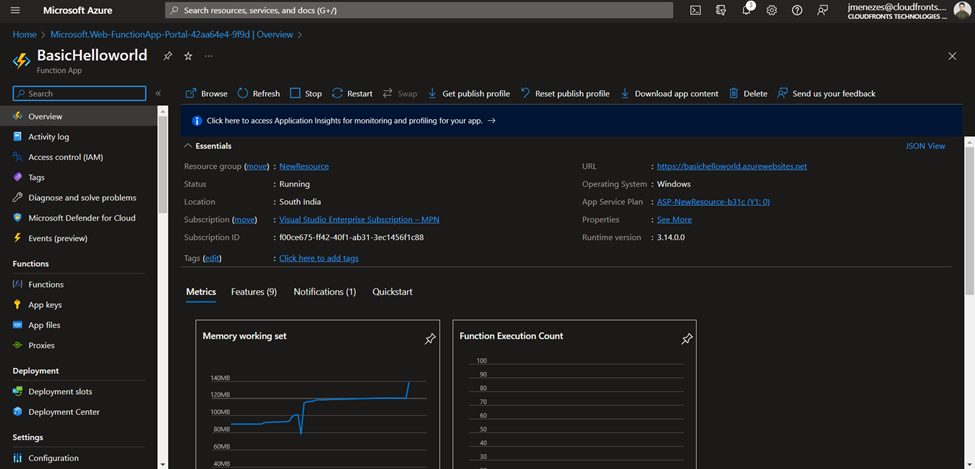Close the BasicHelloworld blade
The width and height of the screenshot is (975, 469).
952,56
